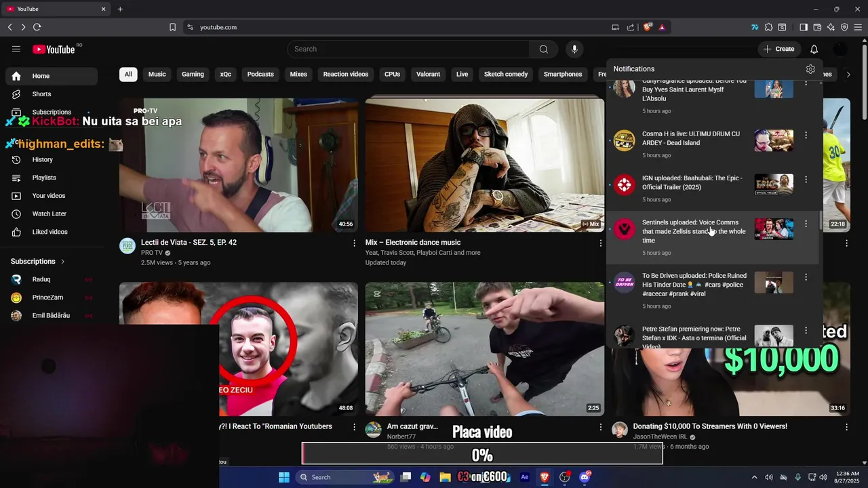Click the user account avatar

click(x=840, y=49)
